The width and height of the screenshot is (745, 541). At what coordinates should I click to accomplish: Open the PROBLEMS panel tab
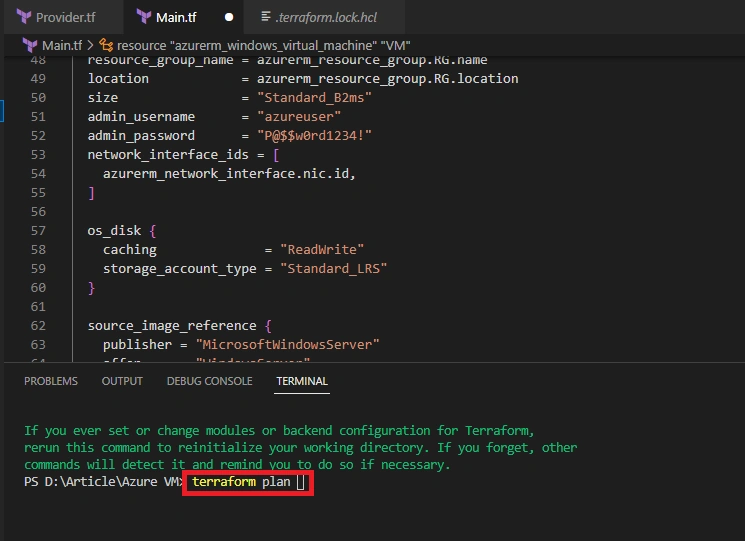point(51,381)
